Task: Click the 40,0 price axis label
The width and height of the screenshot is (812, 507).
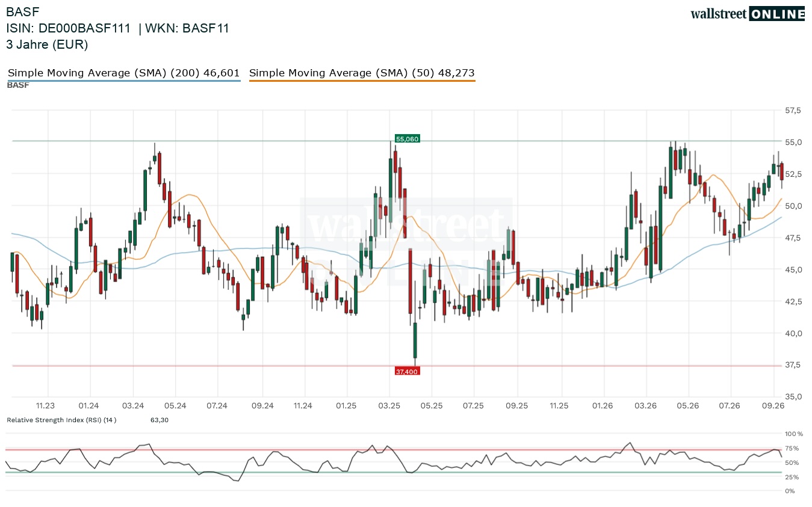Action: tap(793, 333)
